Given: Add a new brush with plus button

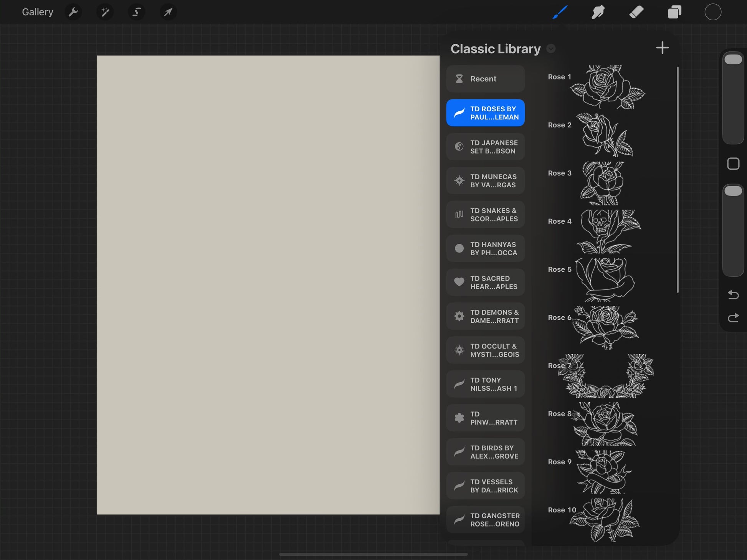Looking at the screenshot, I should [662, 48].
